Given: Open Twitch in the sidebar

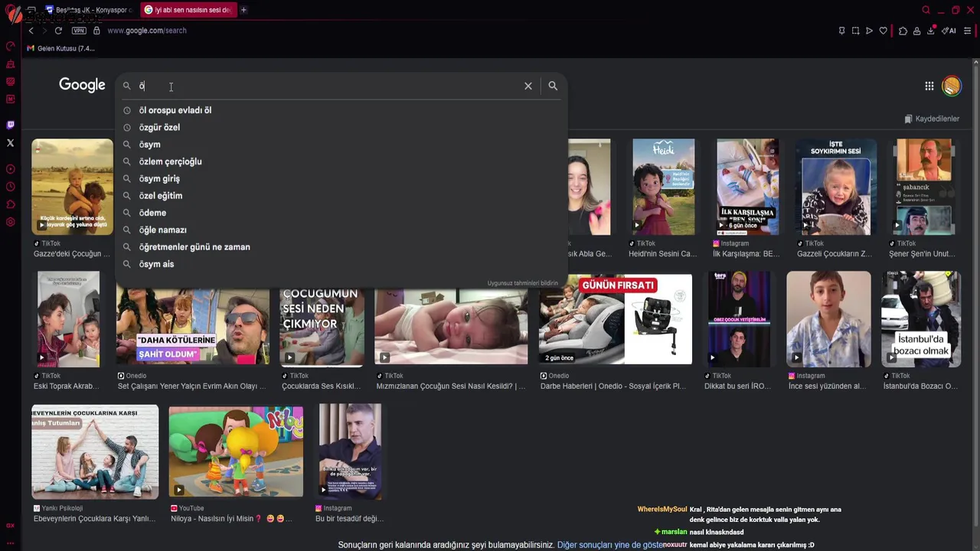Looking at the screenshot, I should pos(10,125).
